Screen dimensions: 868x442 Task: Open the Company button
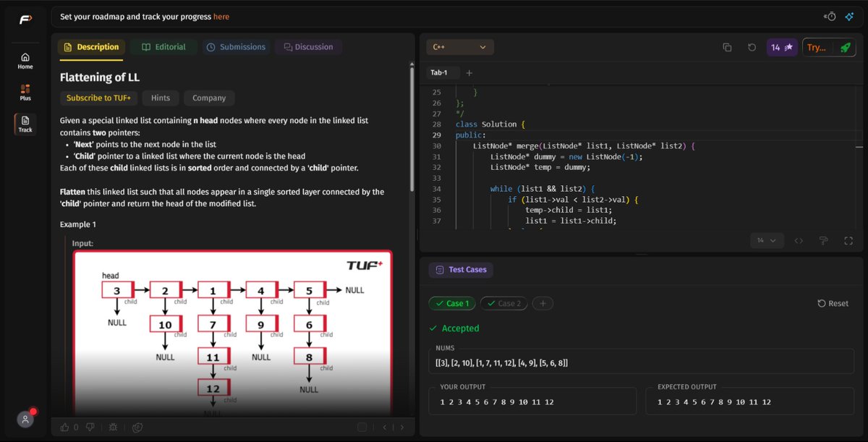pos(209,98)
